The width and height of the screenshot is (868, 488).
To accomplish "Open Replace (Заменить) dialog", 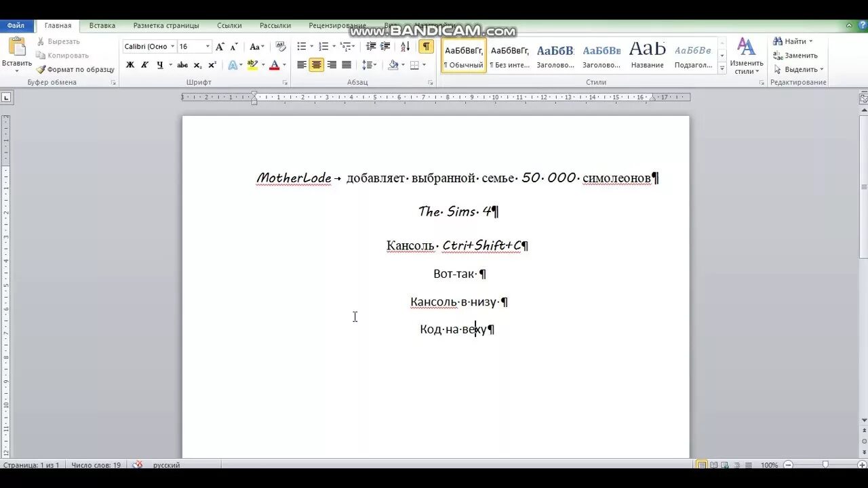I will [x=795, y=56].
